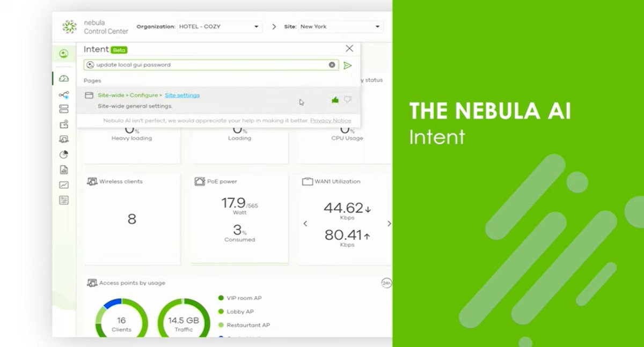This screenshot has height=347, width=644.
Task: Open the security gateway sidebar icon
Action: pos(64,124)
